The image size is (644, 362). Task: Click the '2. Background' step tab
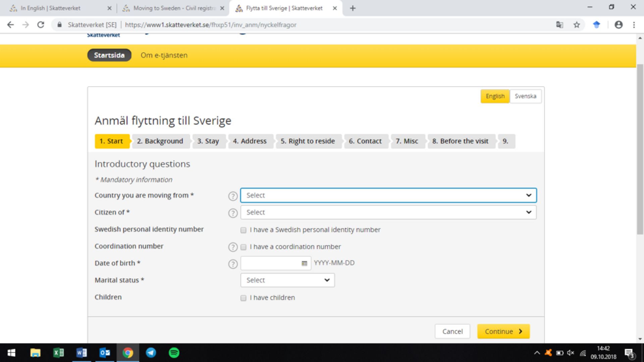point(160,141)
